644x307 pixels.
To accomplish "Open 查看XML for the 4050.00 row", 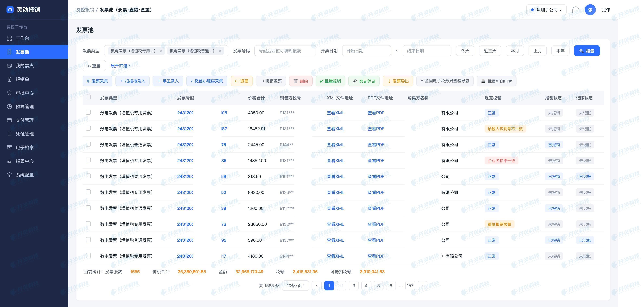I will 335,113.
